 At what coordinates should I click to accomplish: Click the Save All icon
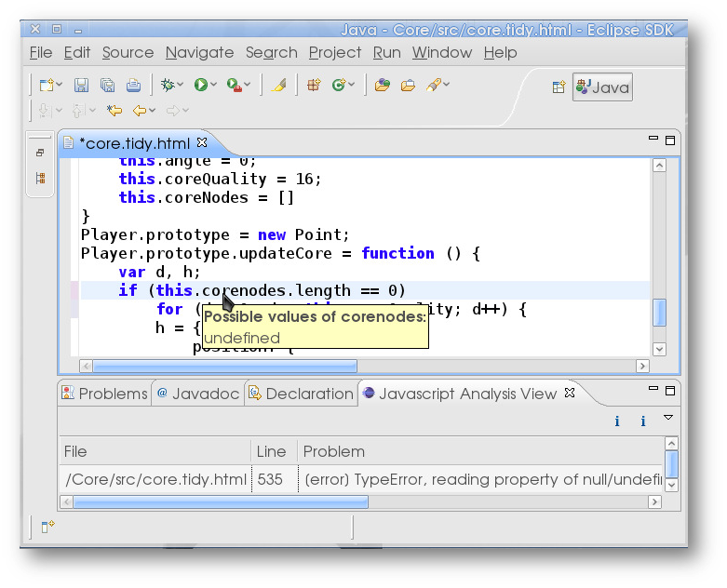(108, 86)
